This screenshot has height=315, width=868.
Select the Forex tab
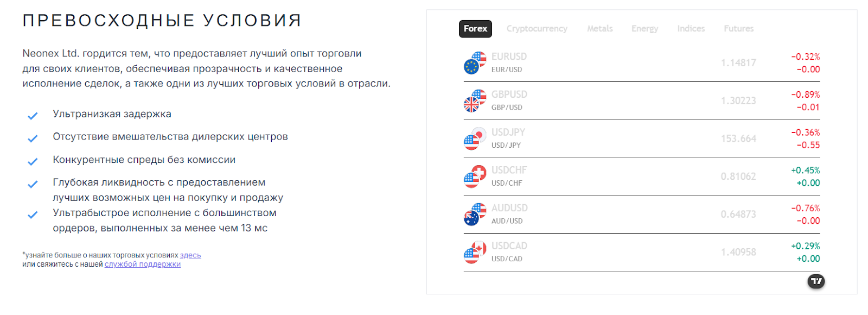[x=475, y=28]
